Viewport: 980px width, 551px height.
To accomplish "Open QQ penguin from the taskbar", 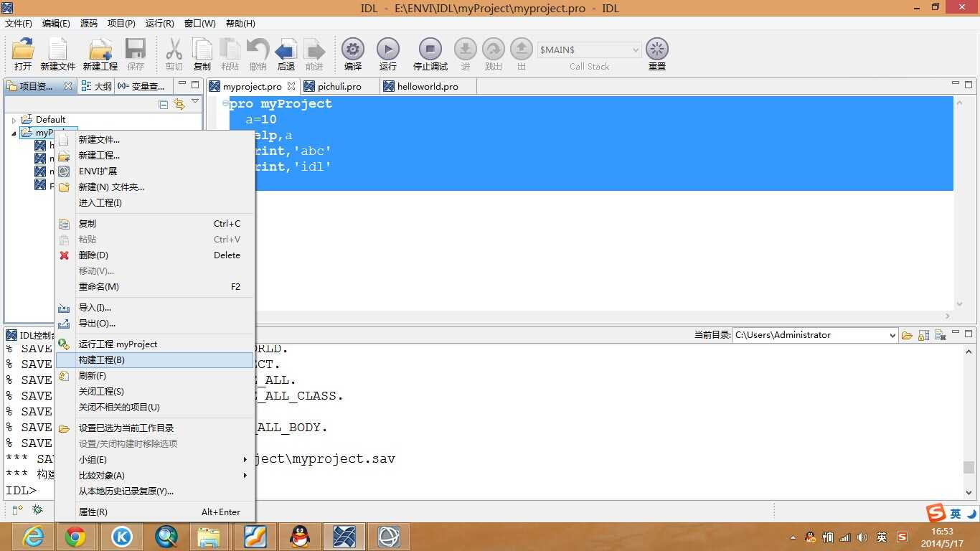I will tap(300, 537).
